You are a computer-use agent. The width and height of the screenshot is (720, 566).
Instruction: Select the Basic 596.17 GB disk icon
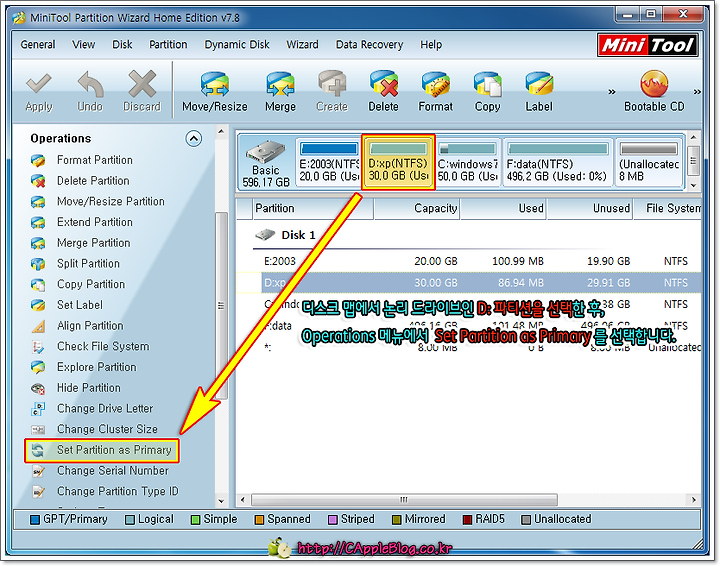click(266, 163)
